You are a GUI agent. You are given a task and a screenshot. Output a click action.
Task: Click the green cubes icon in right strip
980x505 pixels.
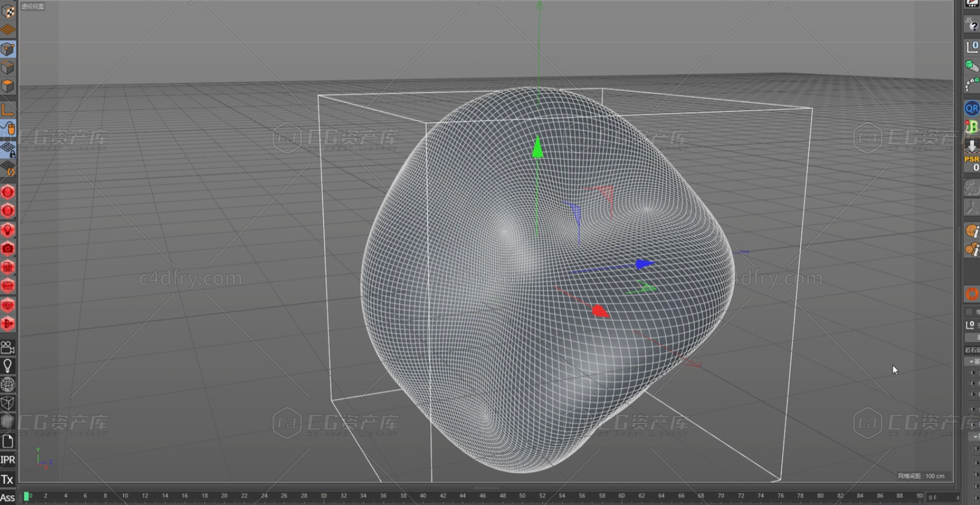pyautogui.click(x=972, y=65)
